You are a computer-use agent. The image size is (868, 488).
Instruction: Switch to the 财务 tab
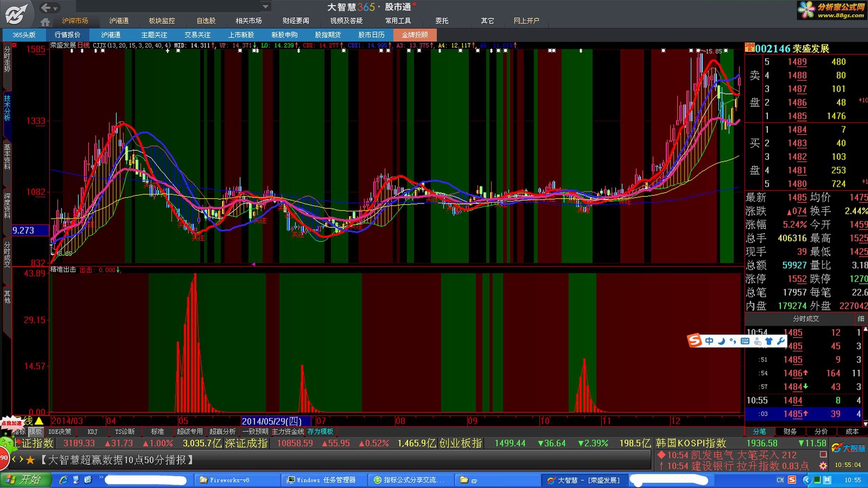click(x=790, y=431)
